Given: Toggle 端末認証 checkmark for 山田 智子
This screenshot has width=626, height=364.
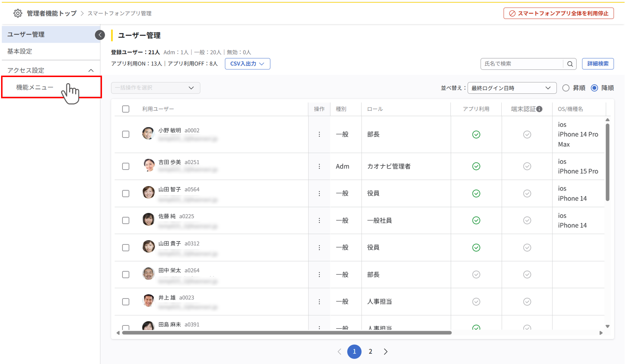Looking at the screenshot, I should click(527, 194).
